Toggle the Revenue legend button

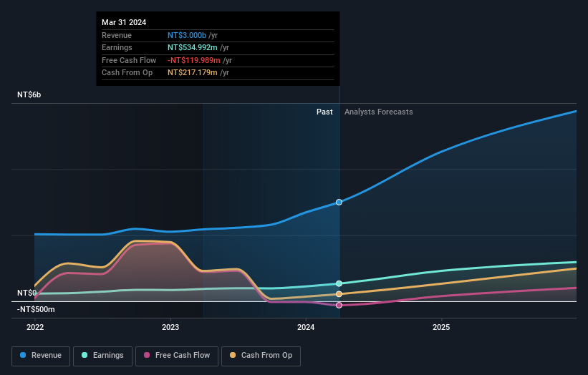coord(41,356)
